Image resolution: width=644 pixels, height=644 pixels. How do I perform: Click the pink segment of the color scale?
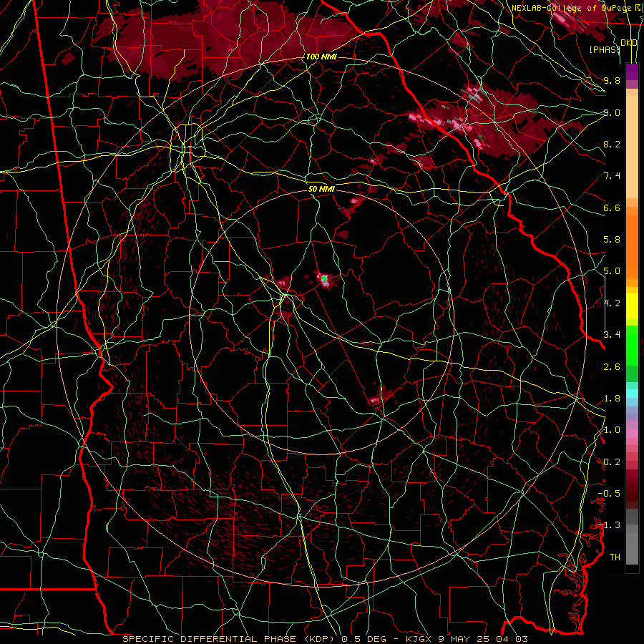tap(632, 434)
